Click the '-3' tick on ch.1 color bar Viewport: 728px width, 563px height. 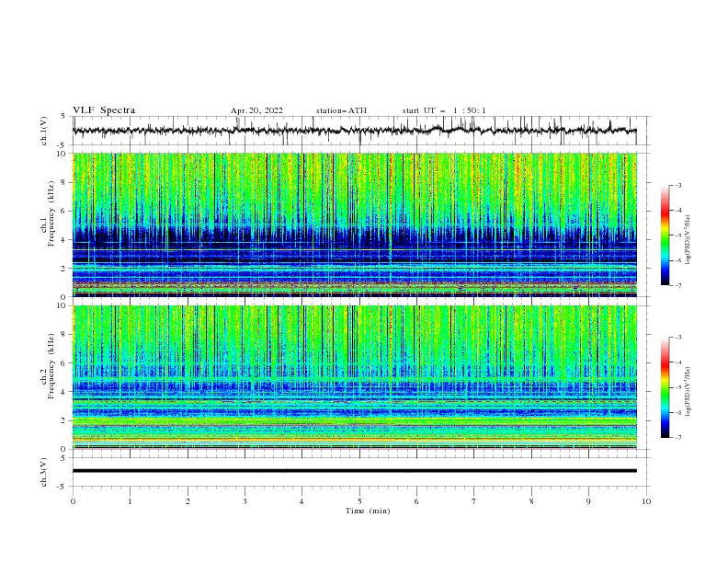[678, 185]
